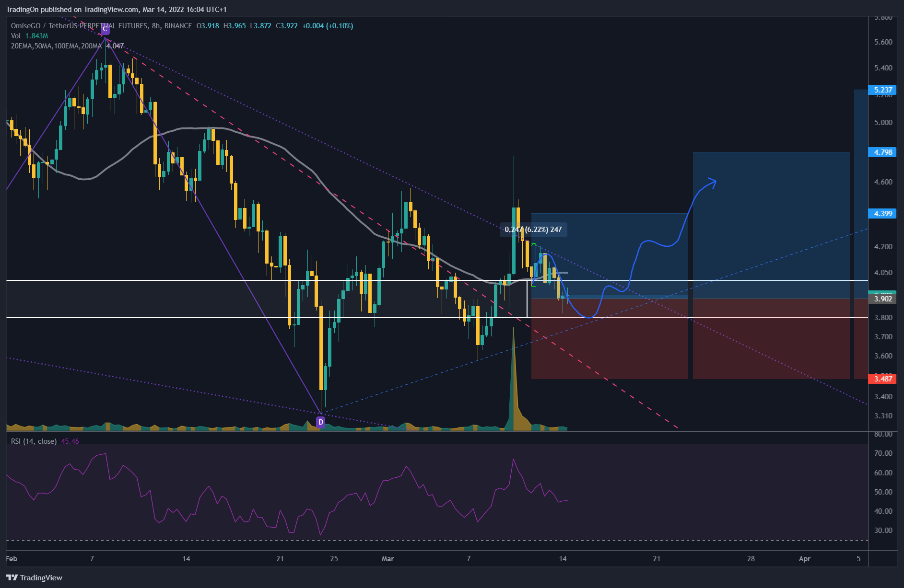Click the H3.965 high value in header
The width and height of the screenshot is (904, 588).
[x=234, y=26]
